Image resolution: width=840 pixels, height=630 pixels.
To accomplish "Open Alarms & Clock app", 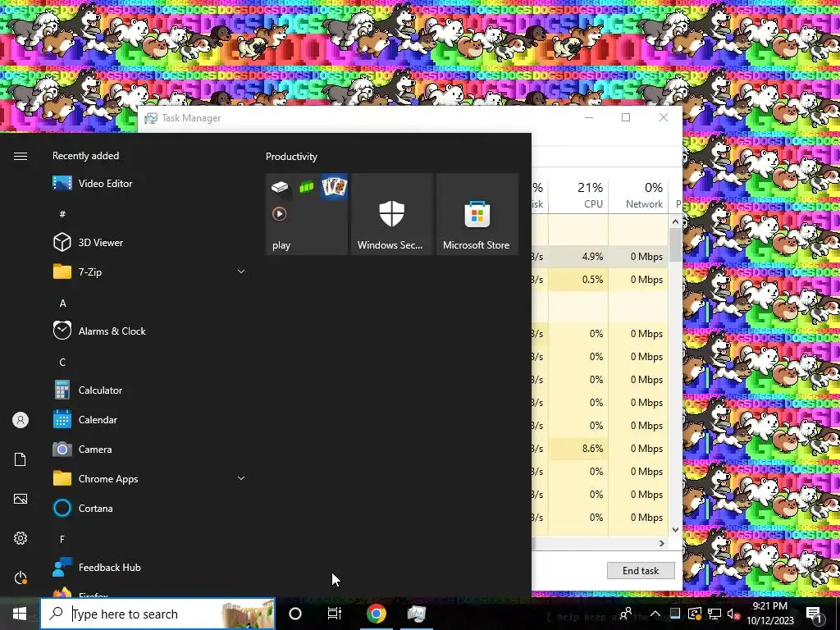I will 148,331.
